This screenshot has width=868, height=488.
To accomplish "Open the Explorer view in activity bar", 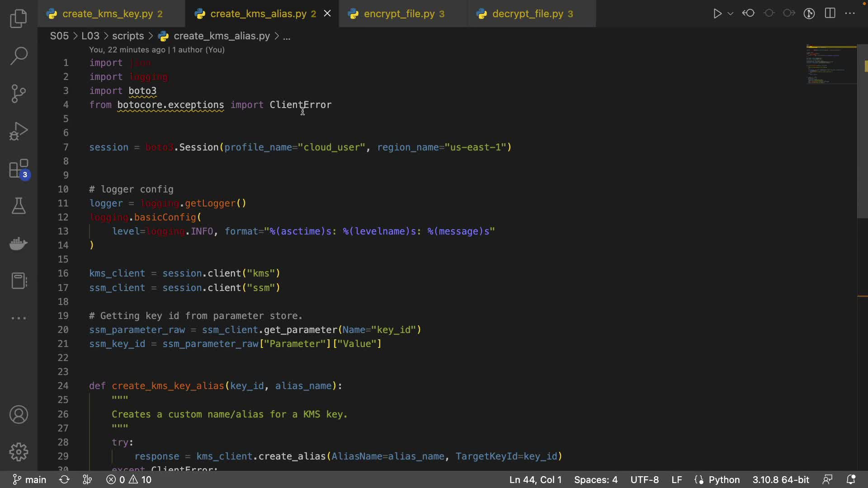I will pos(19,19).
